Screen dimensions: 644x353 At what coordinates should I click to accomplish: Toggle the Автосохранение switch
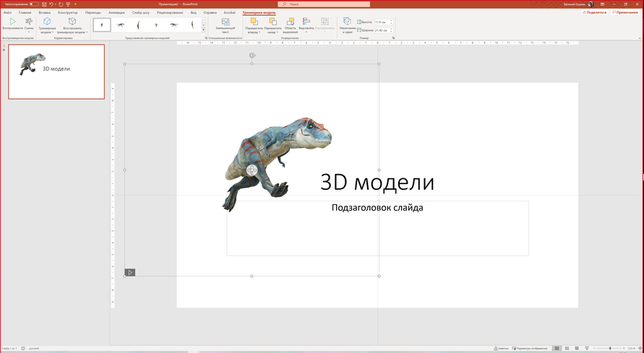(x=33, y=4)
